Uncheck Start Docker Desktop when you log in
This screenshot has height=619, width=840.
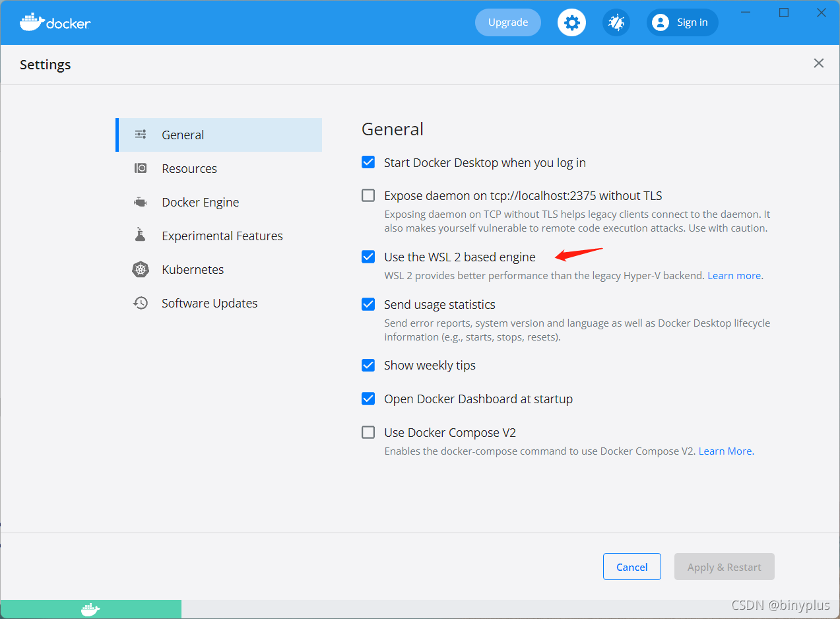pos(368,162)
